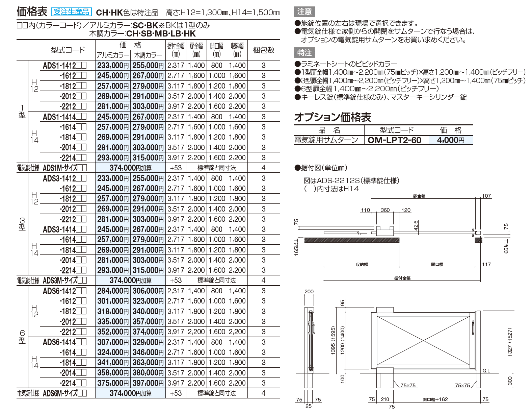Image resolution: width=532 pixels, height=415 pixels.
Task: Select model code ADS6-1414
Action: click(x=64, y=342)
